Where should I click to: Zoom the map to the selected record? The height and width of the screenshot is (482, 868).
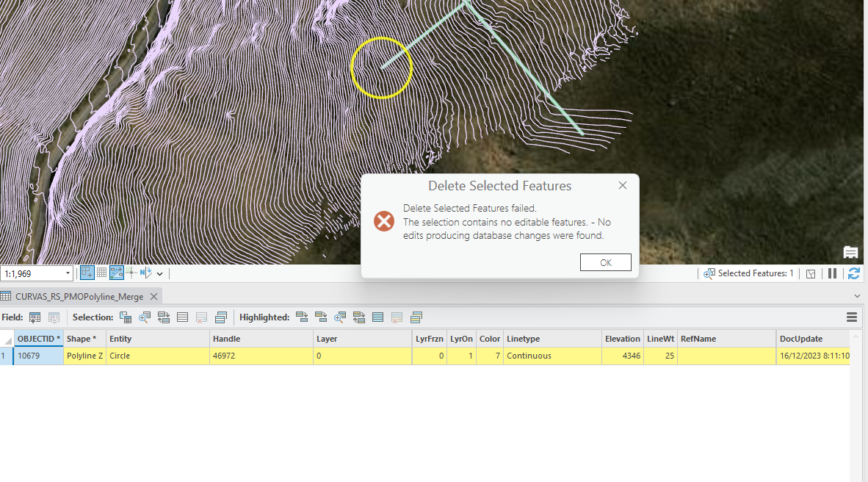pyautogui.click(x=145, y=317)
